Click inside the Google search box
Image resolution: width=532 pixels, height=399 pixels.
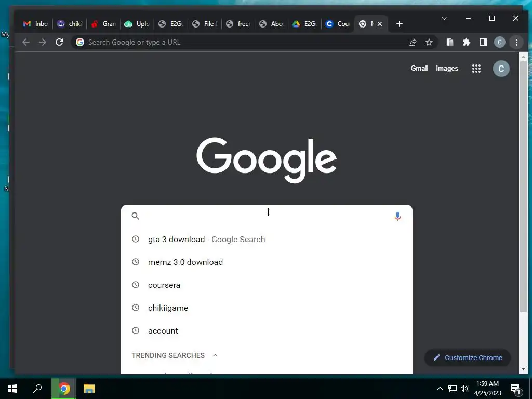[x=267, y=216]
